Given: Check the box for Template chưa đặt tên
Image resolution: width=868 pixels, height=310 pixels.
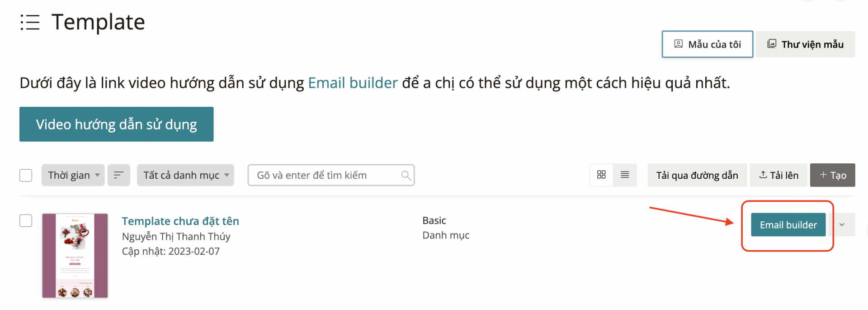Looking at the screenshot, I should coord(26,220).
